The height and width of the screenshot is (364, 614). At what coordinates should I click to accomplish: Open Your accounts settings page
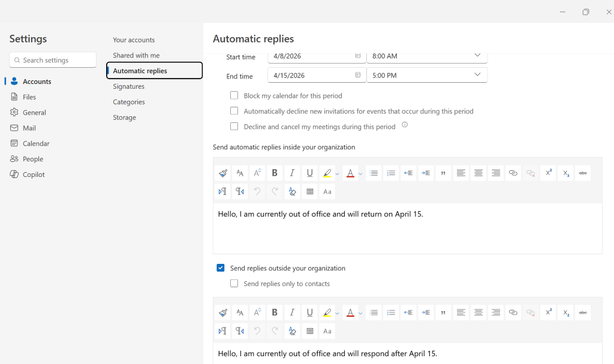point(134,40)
